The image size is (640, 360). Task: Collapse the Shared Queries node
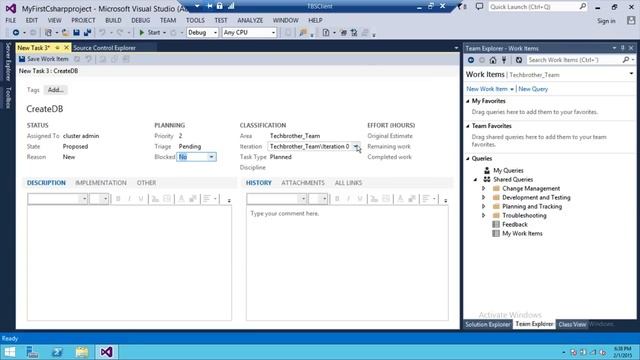(x=476, y=180)
